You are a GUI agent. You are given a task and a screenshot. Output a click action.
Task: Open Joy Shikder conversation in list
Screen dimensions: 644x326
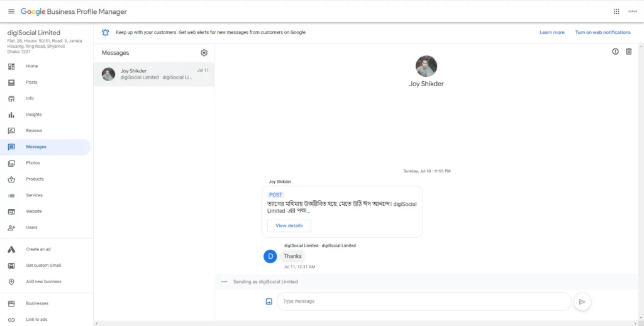tap(154, 74)
